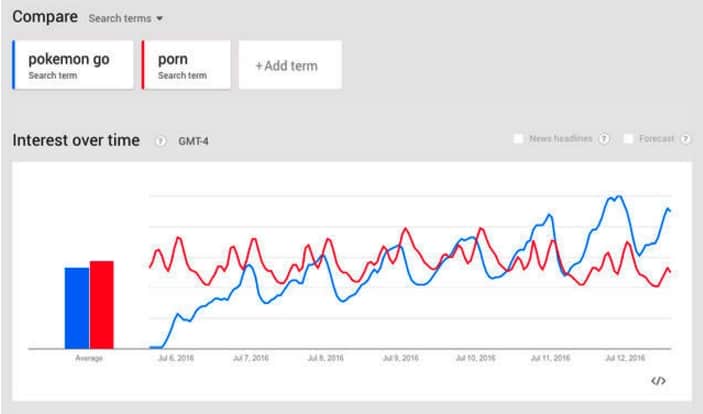
Task: Click help icon next to Interest over time
Action: coord(160,141)
